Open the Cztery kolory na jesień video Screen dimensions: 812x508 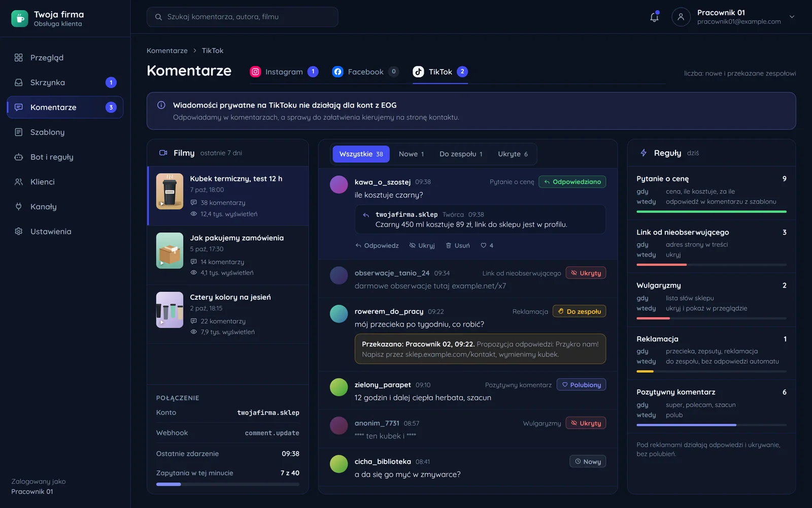(228, 314)
